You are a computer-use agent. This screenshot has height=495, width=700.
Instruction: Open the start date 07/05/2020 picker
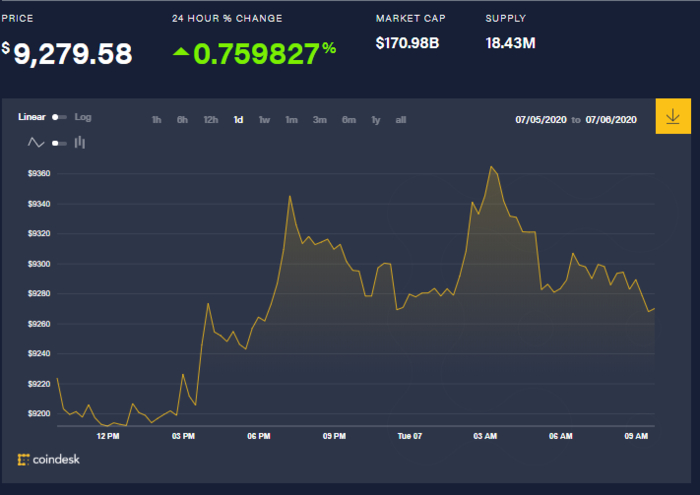pos(541,120)
